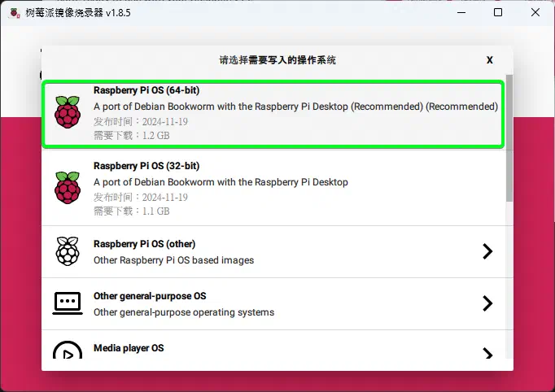Click the outlined raspberry icon for Raspberry Pi OS (other)
The image size is (555, 392).
pos(68,251)
